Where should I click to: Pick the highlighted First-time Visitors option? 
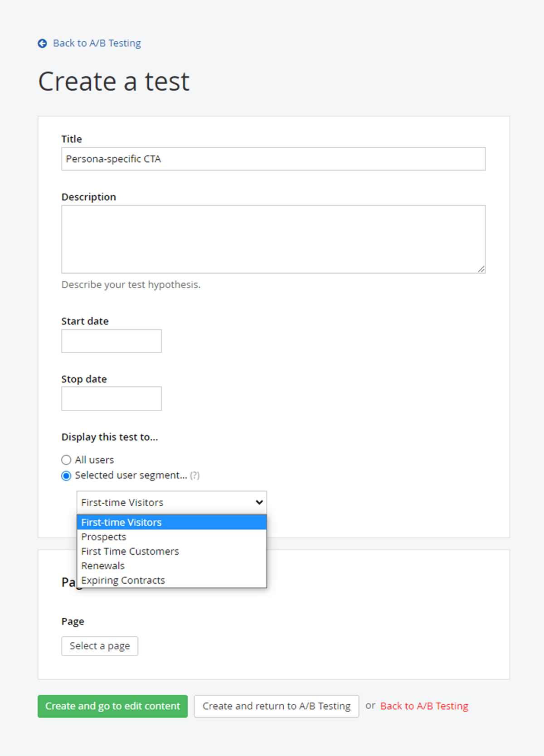[x=121, y=522]
